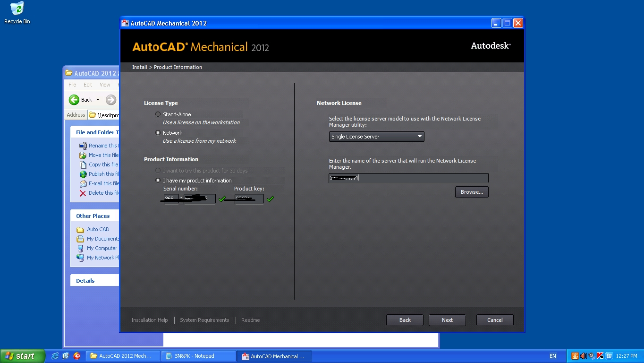Cancel the AutoCAD installation

[495, 320]
